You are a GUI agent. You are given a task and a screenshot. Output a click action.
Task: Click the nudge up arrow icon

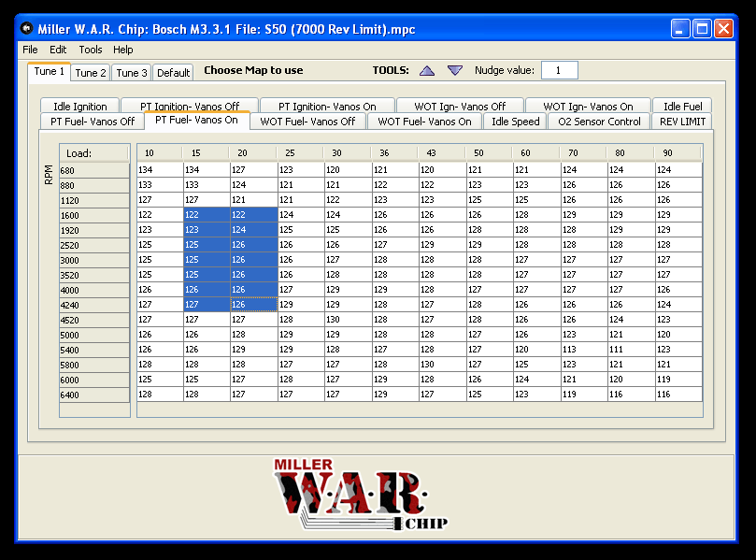click(x=427, y=70)
